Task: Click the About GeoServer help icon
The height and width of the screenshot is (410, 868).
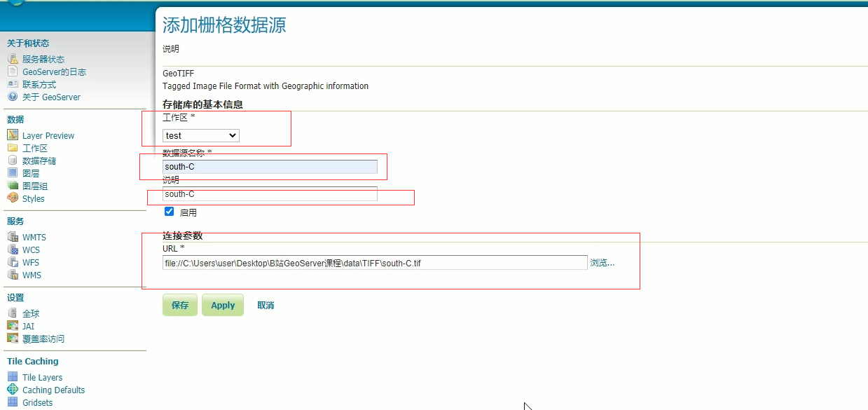Action: (x=13, y=97)
